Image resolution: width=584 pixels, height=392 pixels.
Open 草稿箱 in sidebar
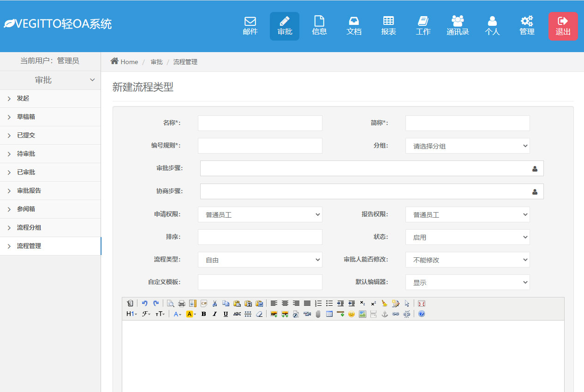click(x=50, y=117)
